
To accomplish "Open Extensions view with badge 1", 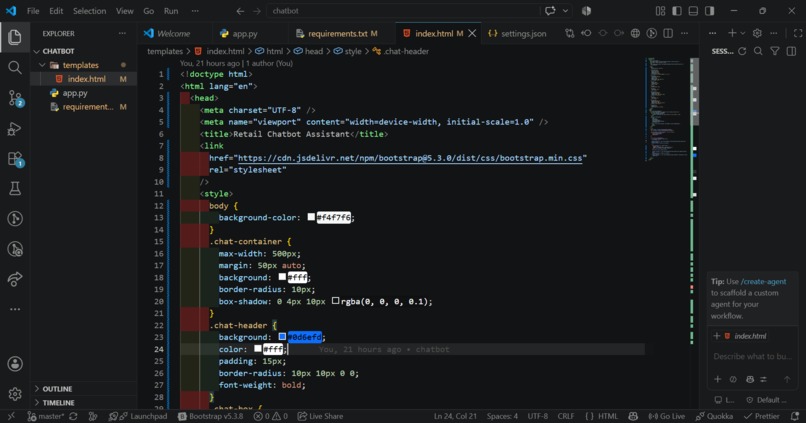I will [x=15, y=159].
